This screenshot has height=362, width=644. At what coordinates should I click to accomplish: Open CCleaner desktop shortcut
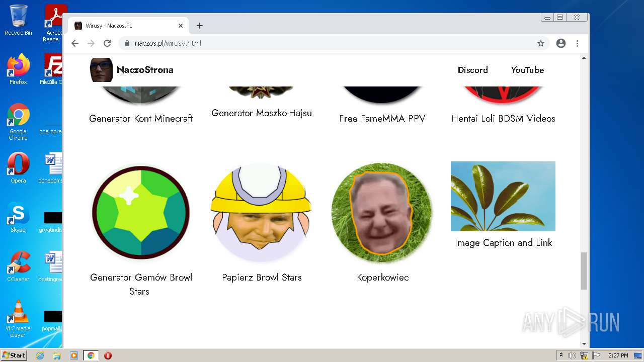(18, 266)
